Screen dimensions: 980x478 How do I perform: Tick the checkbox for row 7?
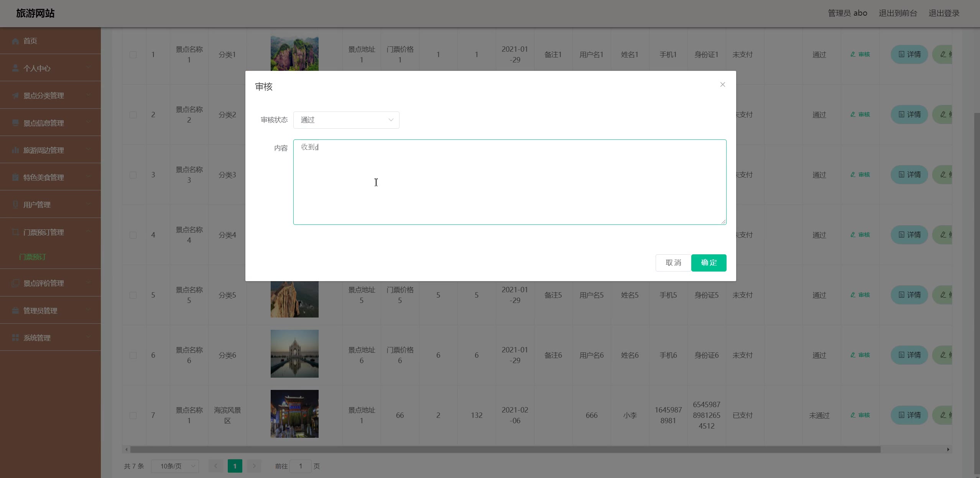[133, 416]
